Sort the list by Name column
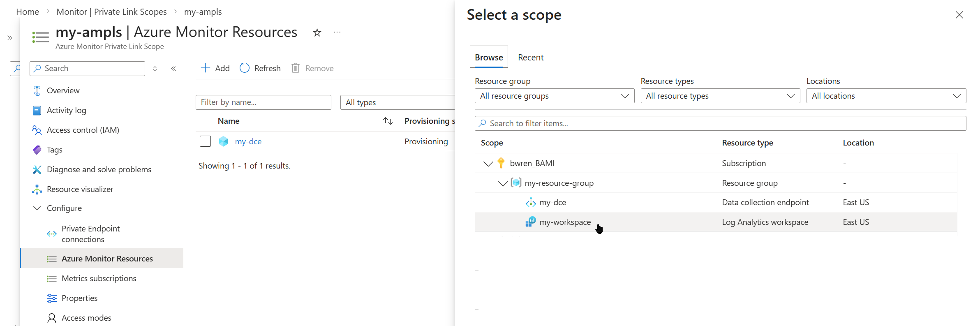Screen dimensions: 980x326 click(388, 121)
